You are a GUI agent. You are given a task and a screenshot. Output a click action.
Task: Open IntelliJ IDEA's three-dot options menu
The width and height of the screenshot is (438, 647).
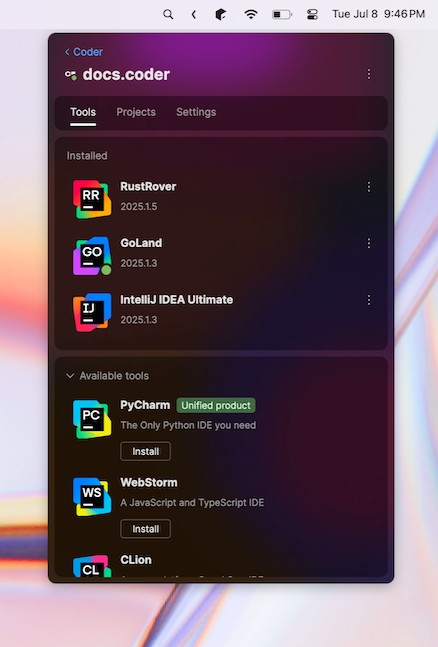tap(369, 300)
